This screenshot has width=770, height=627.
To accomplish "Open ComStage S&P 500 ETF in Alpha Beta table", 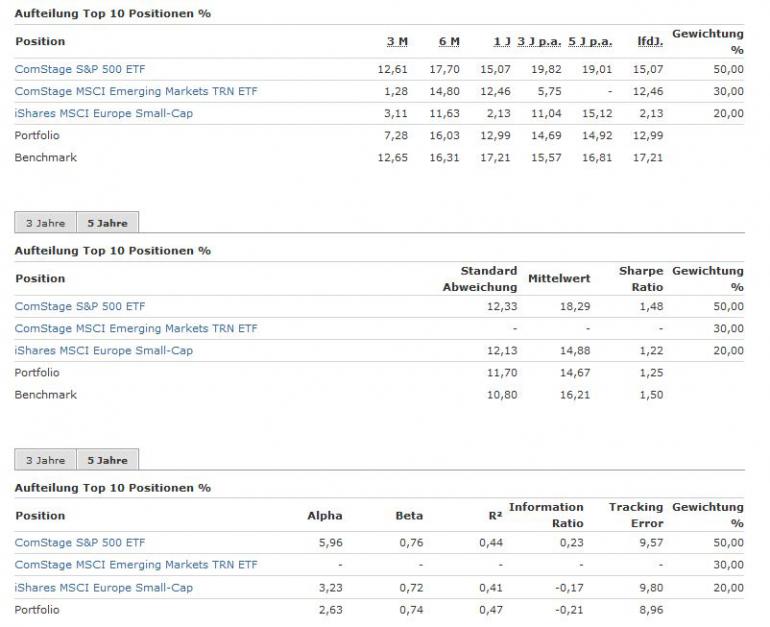I will 79,543.
